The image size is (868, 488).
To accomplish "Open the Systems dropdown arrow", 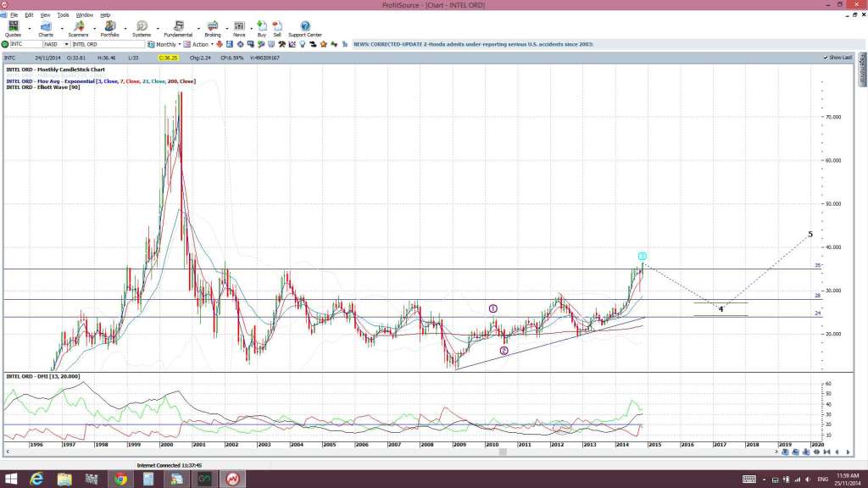I will 158,28.
